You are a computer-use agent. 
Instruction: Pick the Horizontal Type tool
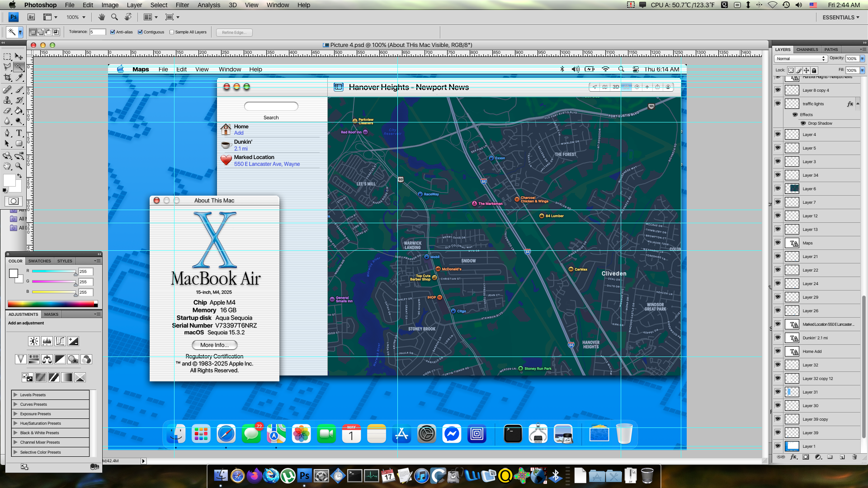tap(19, 133)
